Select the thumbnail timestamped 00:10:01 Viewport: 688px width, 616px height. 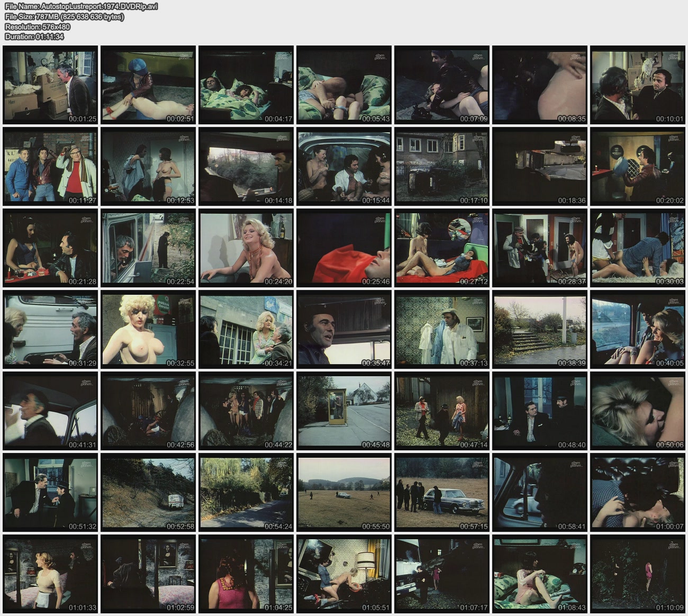638,85
